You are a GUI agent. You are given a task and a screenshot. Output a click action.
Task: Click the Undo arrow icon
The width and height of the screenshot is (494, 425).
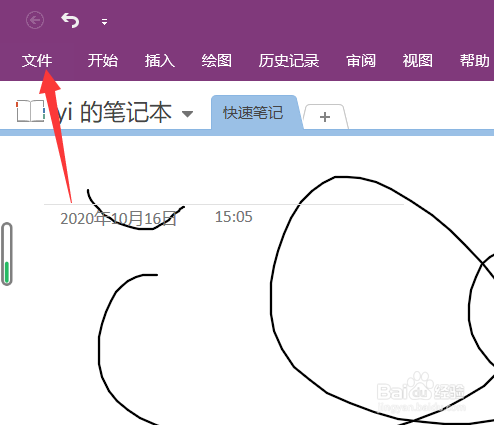[x=70, y=21]
